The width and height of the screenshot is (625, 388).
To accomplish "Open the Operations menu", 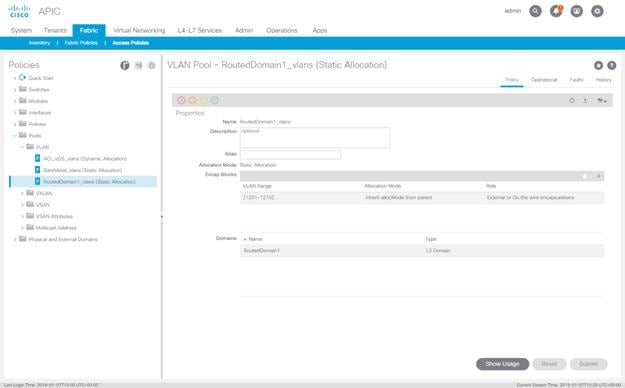I will coord(282,30).
